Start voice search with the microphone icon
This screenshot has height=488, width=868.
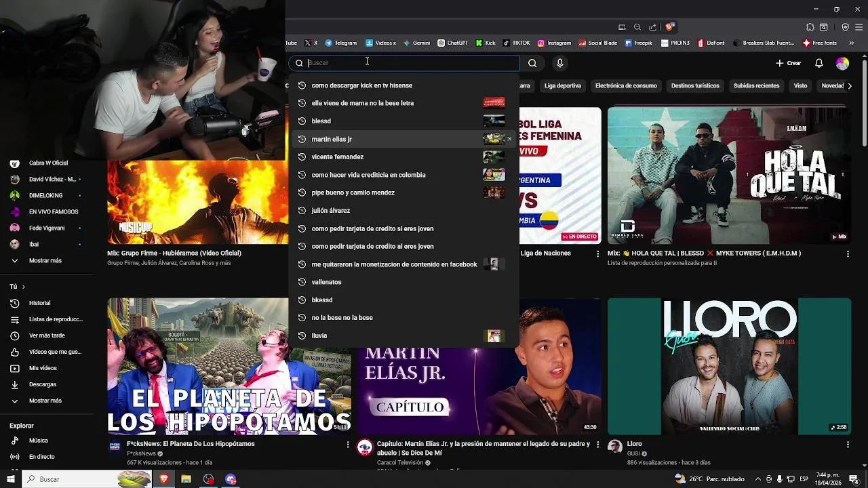(x=559, y=63)
